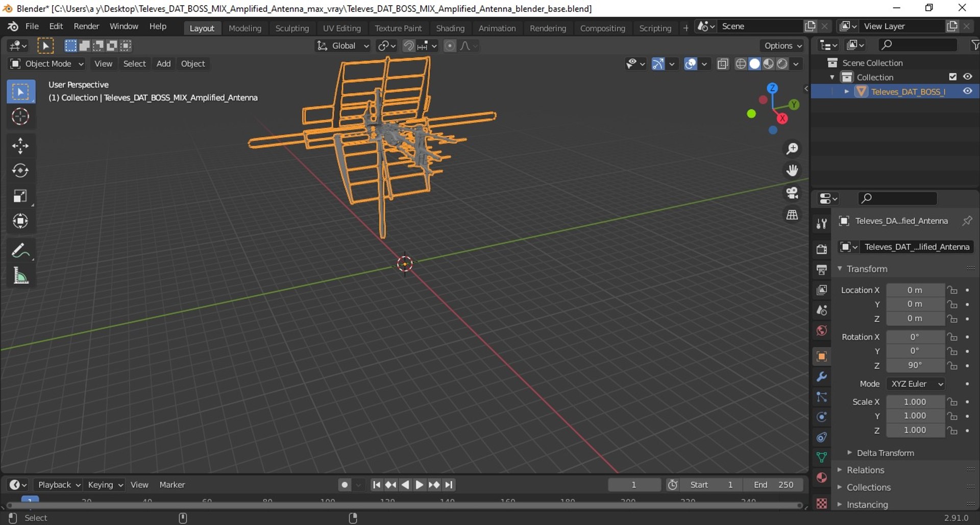The width and height of the screenshot is (980, 525).
Task: Open the Object Mode dropdown
Action: click(47, 64)
